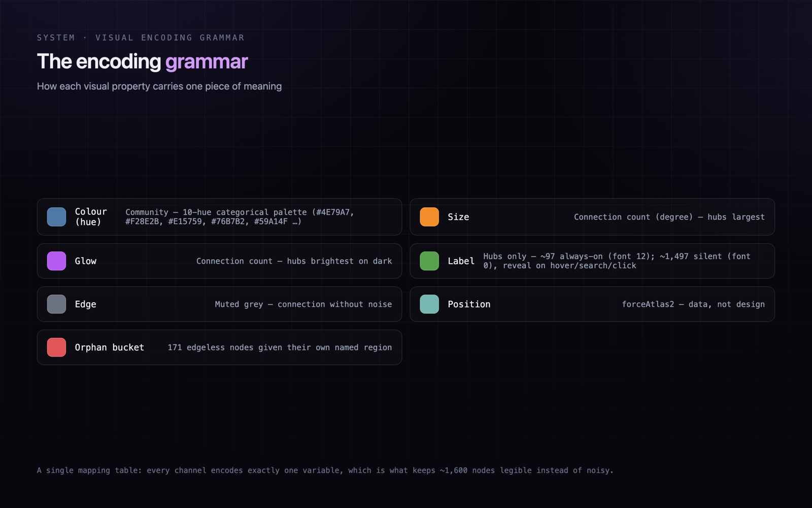The width and height of the screenshot is (812, 508).
Task: Click the forceAtlas2 description text
Action: click(x=693, y=304)
